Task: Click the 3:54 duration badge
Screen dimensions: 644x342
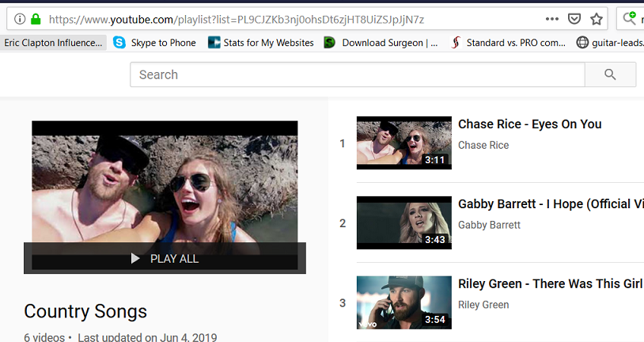Action: (435, 319)
